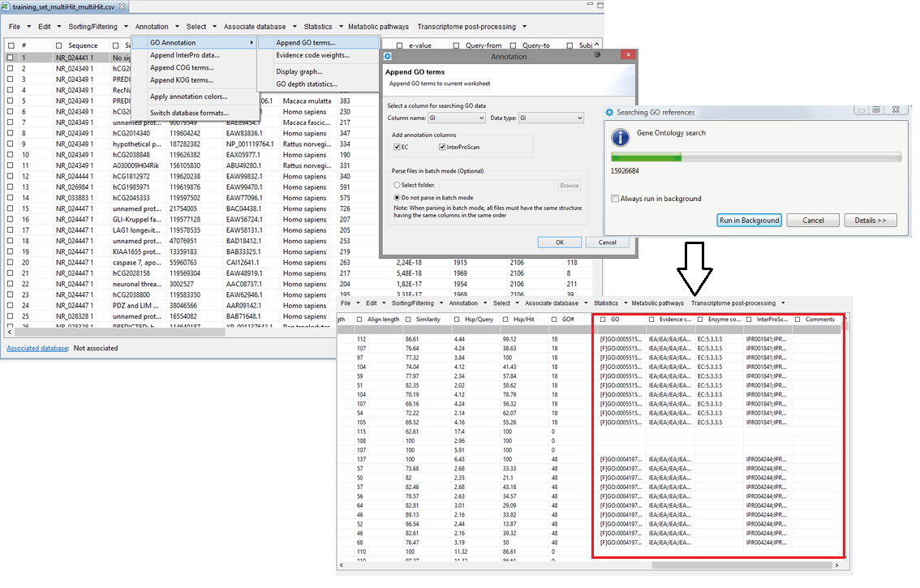
Task: Click the CSV file icon on the editor tab
Action: 6,6
